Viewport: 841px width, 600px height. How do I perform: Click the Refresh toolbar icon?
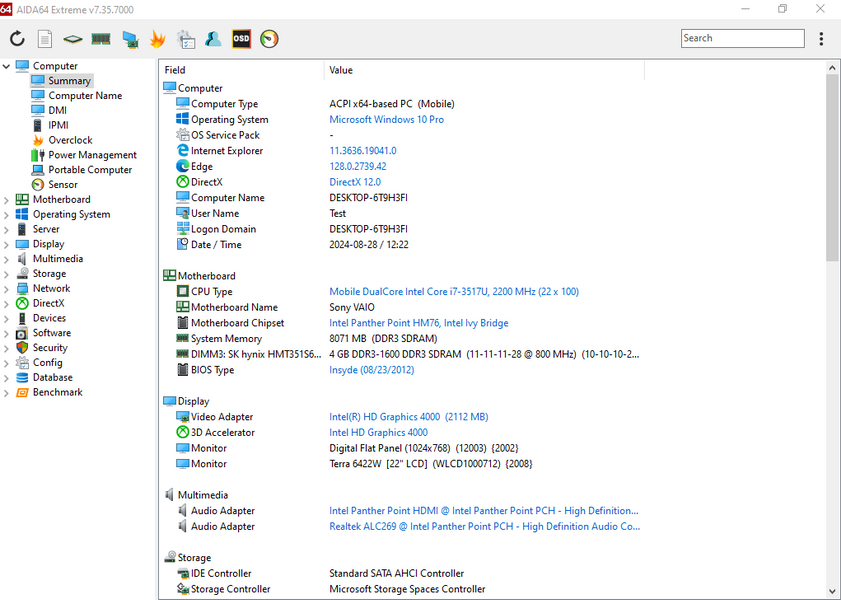pos(17,39)
